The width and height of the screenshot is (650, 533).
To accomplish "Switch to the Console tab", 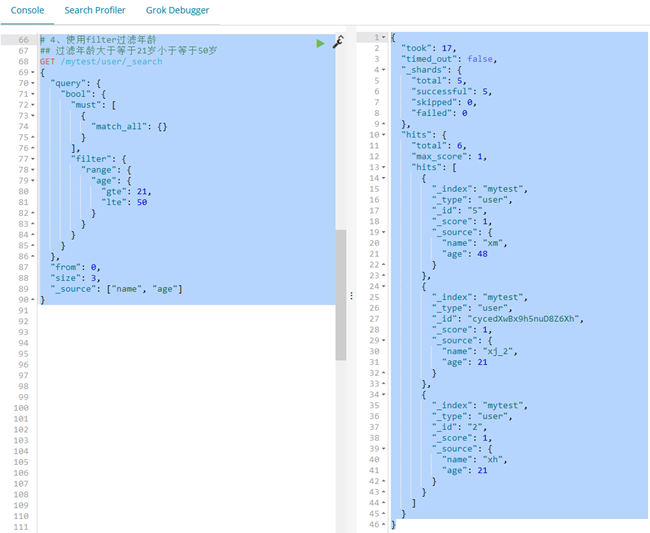I will pyautogui.click(x=27, y=10).
